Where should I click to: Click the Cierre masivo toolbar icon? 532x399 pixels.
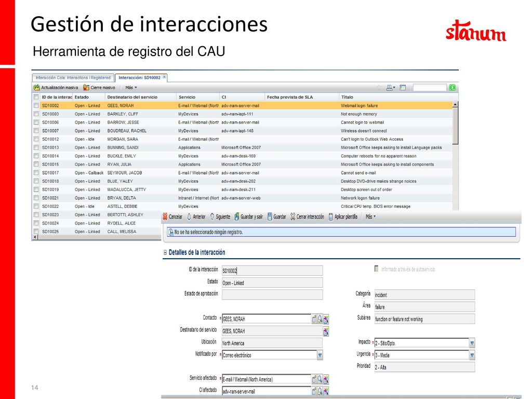click(x=86, y=87)
